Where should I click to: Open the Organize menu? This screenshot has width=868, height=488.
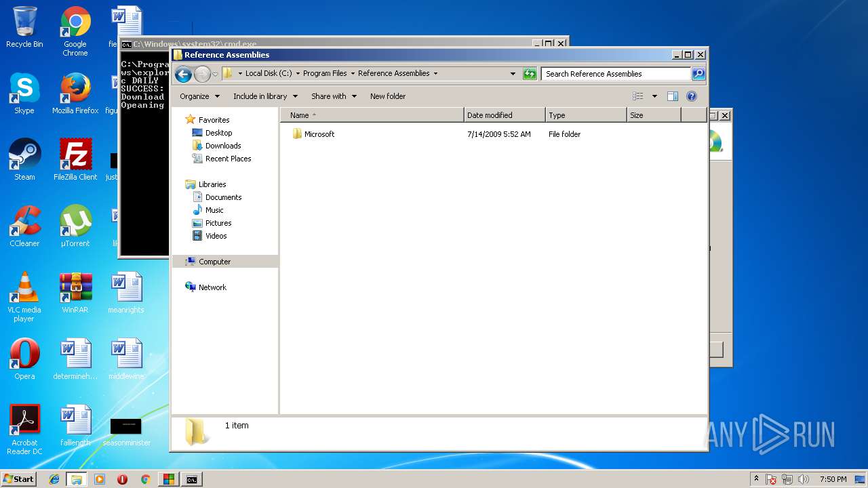(x=199, y=96)
